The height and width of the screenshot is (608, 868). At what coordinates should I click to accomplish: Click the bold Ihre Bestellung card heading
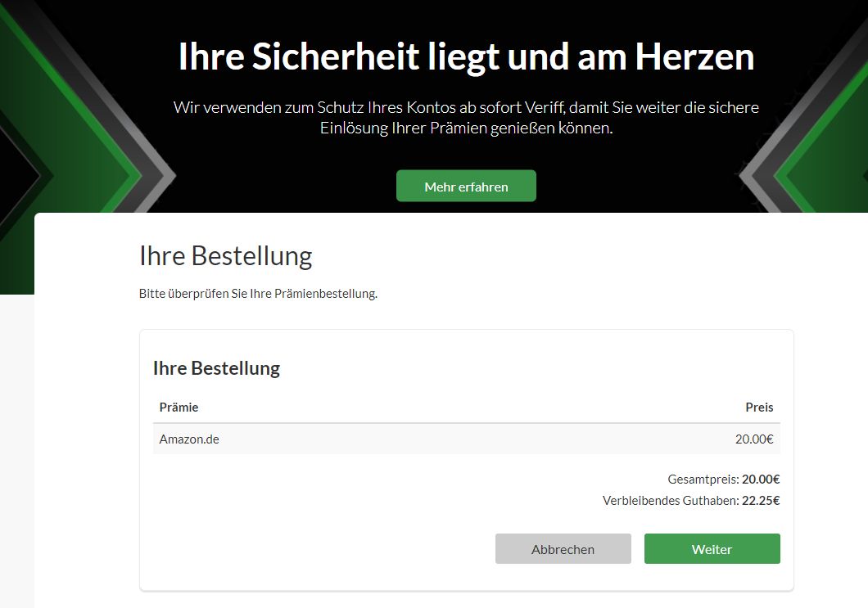[216, 368]
